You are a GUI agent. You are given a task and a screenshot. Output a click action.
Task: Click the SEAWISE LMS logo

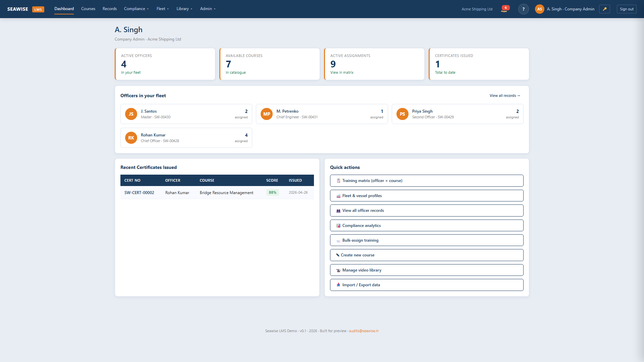point(25,9)
